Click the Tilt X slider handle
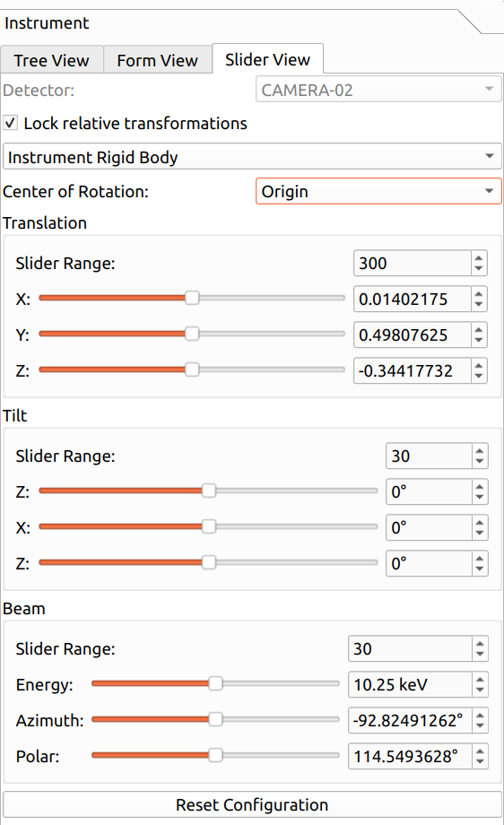Viewport: 504px width, 825px height. click(x=209, y=526)
